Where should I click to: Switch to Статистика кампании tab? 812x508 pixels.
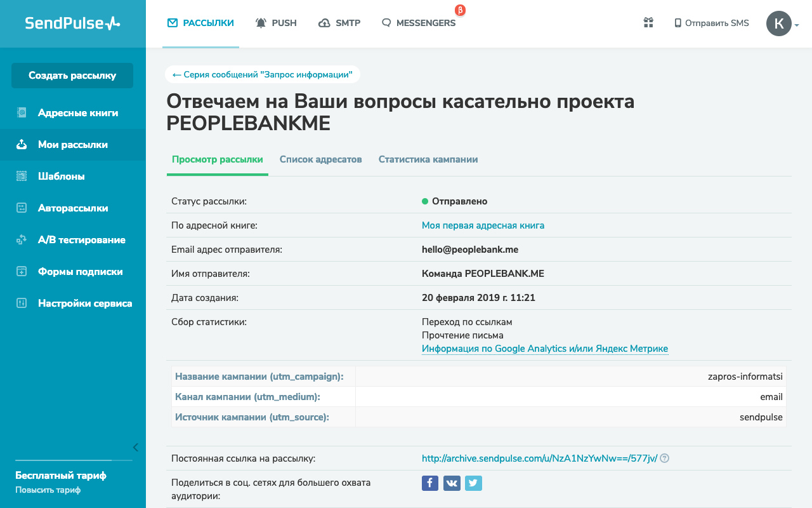[x=428, y=159]
